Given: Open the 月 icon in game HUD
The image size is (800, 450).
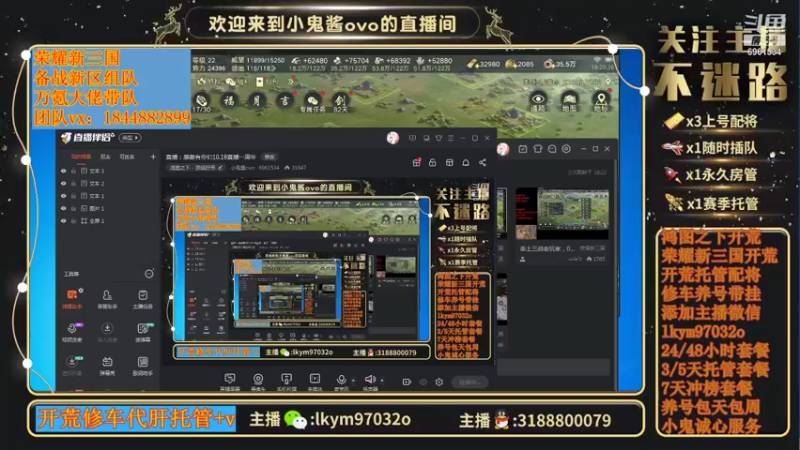Looking at the screenshot, I should (x=257, y=101).
